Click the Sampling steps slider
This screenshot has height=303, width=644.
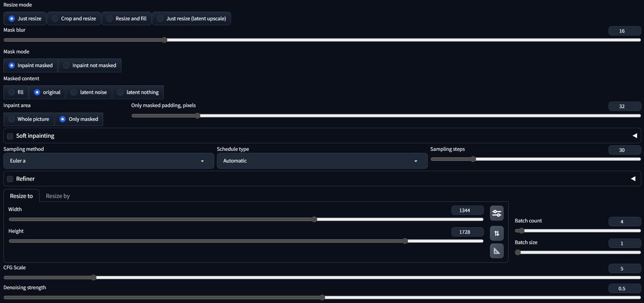coord(536,159)
